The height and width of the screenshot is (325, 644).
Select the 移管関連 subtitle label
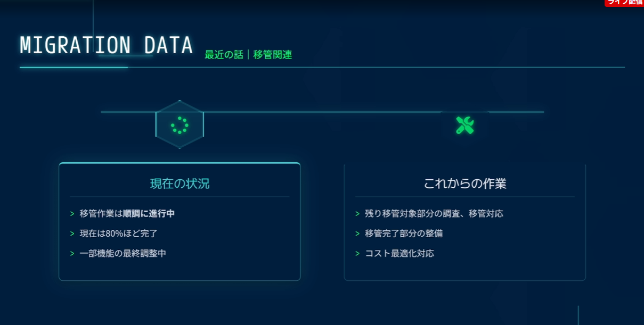pos(272,54)
